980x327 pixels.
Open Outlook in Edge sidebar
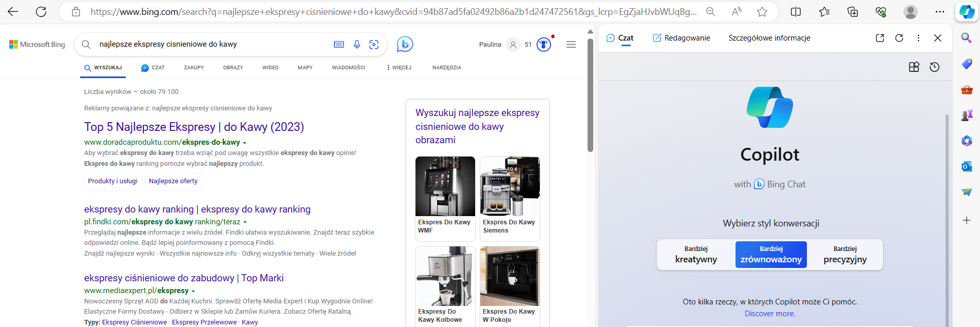(967, 166)
